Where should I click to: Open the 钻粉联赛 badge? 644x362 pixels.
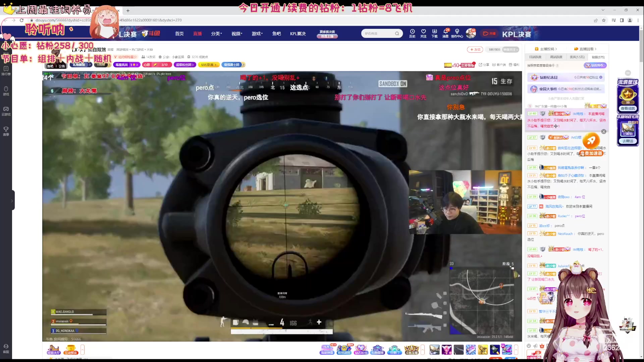coord(209,65)
